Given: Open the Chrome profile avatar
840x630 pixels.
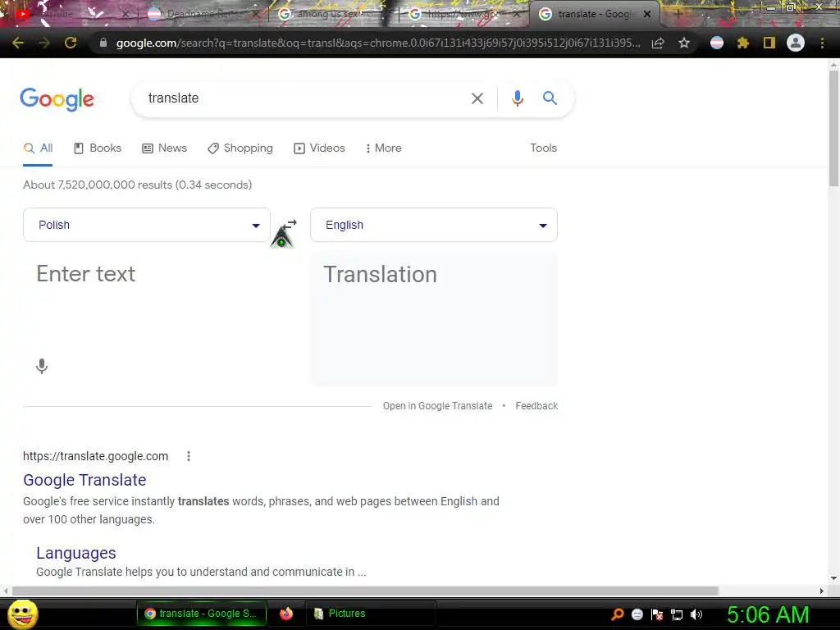Looking at the screenshot, I should pyautogui.click(x=796, y=43).
